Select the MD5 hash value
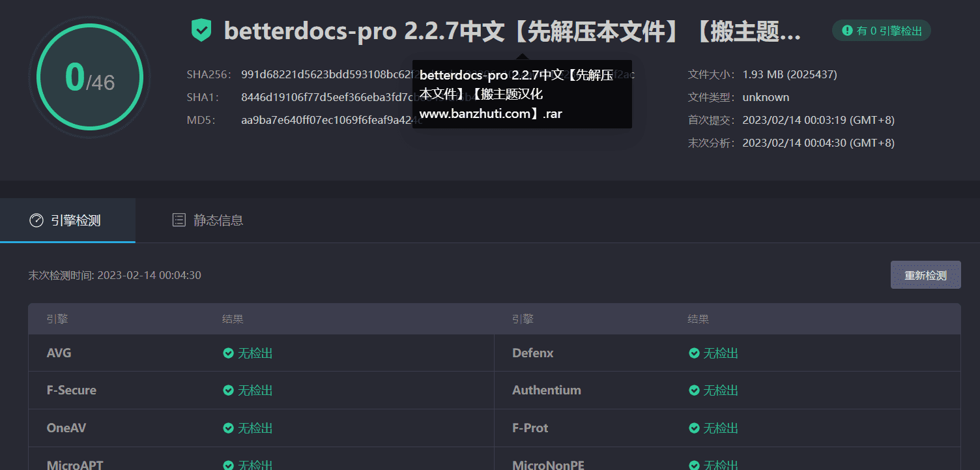Viewport: 980px width, 470px height. tap(332, 120)
